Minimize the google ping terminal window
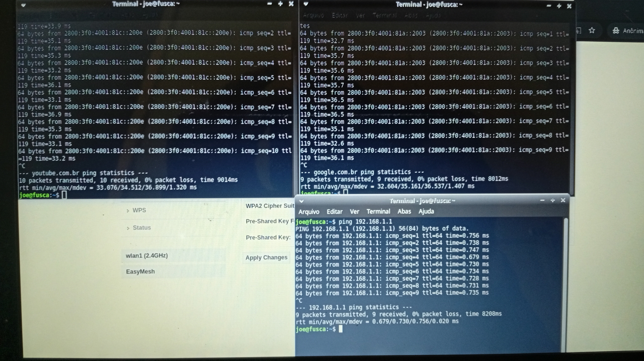Viewport: 644px width, 361px height. coord(549,6)
